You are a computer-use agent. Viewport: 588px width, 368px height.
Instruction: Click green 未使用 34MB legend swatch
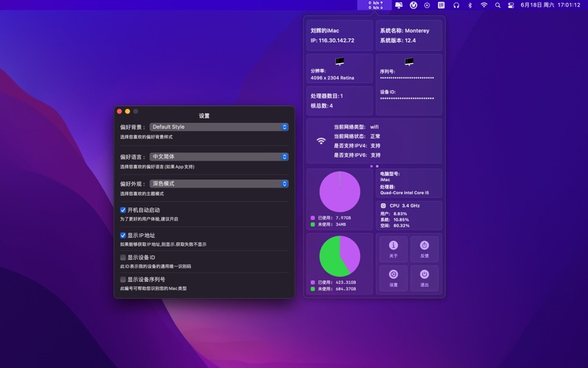click(313, 224)
